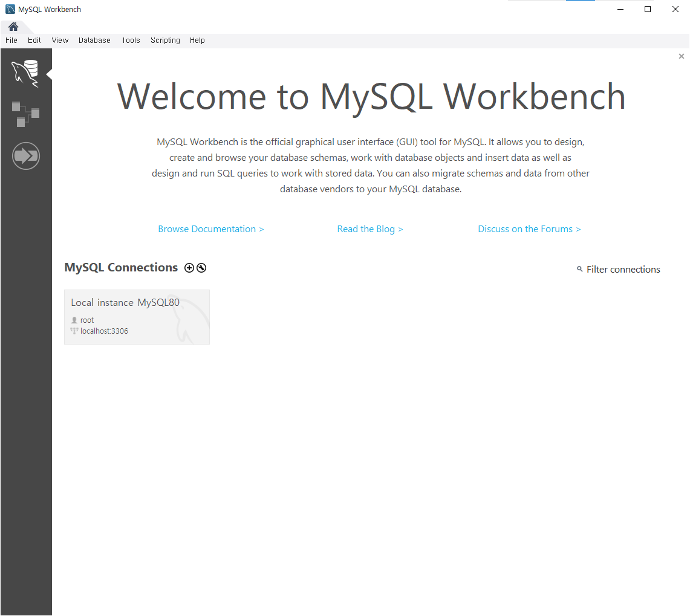Screen dimensions: 690x616
Task: Open the File menu
Action: [x=11, y=41]
